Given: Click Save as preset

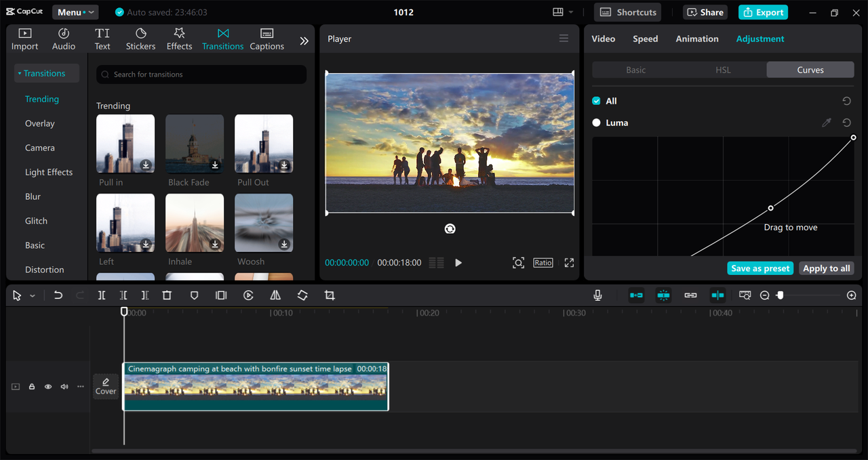Looking at the screenshot, I should point(760,268).
